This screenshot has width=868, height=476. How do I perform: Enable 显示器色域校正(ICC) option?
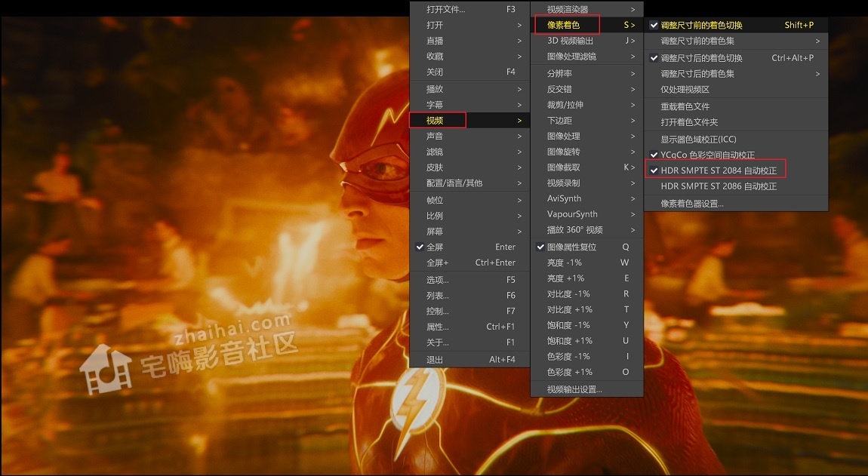(736, 139)
